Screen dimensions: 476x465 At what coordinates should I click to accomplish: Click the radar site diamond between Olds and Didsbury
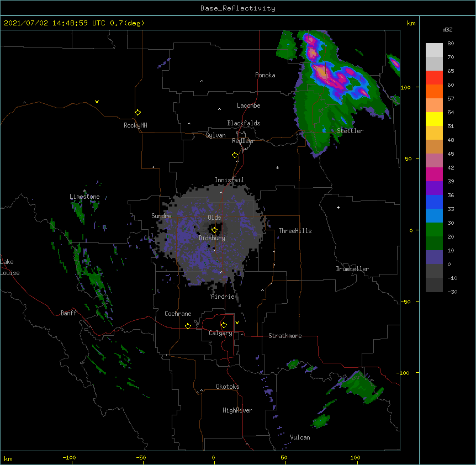[x=214, y=230]
